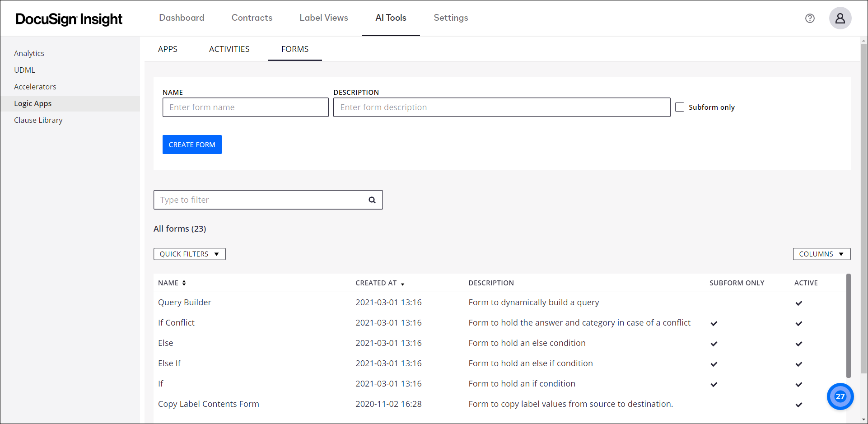The width and height of the screenshot is (868, 424).
Task: Open Clause Library in sidebar
Action: 38,120
